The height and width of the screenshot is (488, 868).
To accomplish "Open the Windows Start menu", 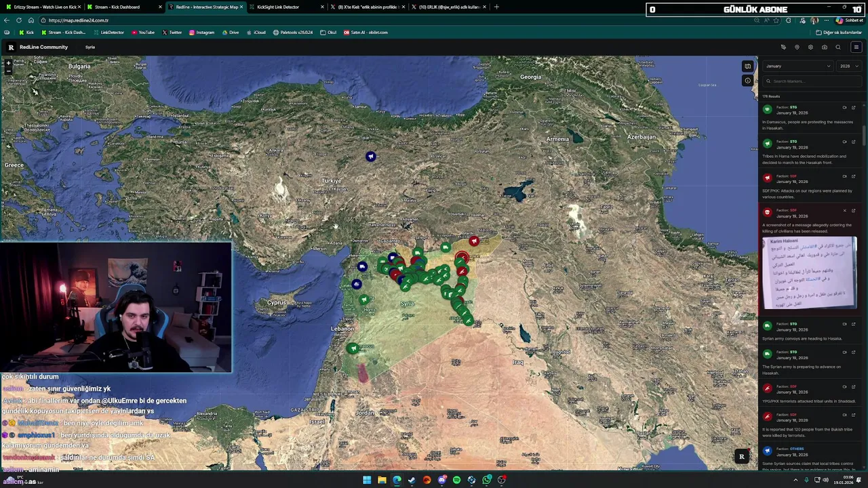I will 367,480.
